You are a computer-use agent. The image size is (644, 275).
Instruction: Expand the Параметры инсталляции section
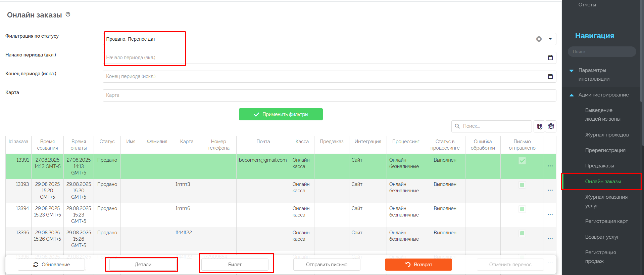click(572, 71)
